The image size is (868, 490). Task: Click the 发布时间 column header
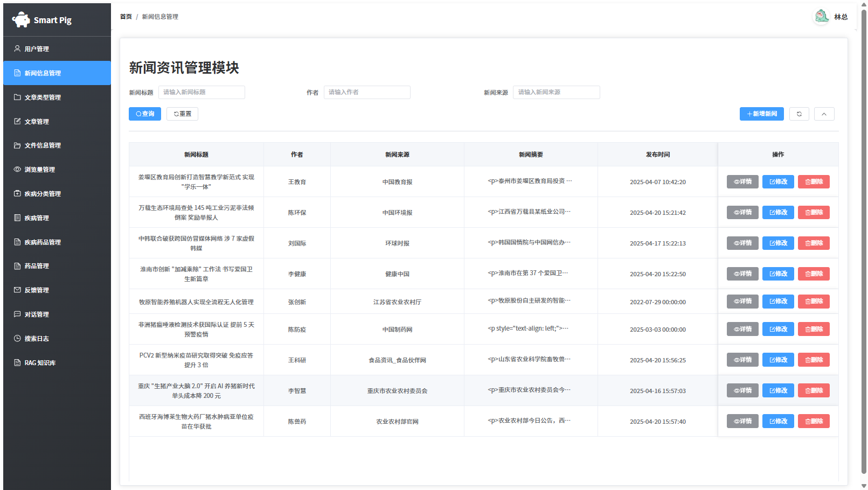pos(658,155)
